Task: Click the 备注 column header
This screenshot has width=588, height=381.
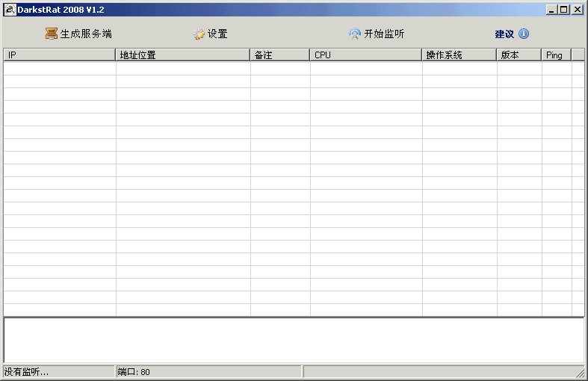Action: tap(280, 55)
